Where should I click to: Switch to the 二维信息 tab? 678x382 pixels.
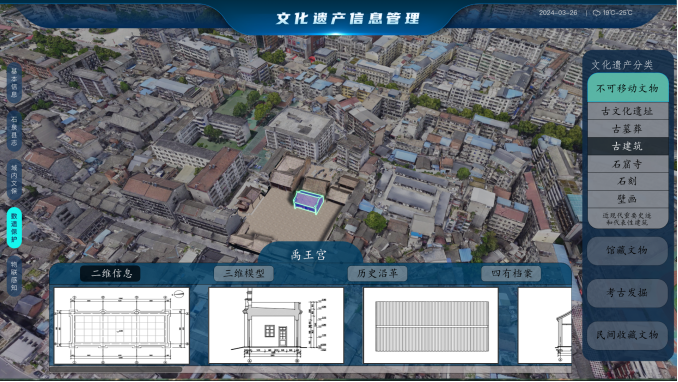pyautogui.click(x=110, y=273)
